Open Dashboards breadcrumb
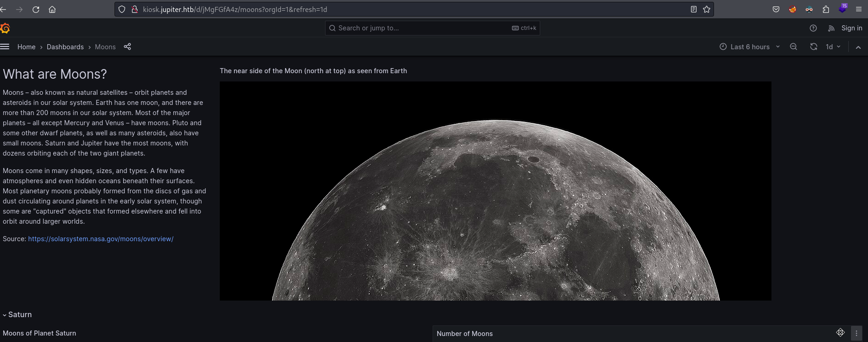This screenshot has height=342, width=868. [65, 47]
